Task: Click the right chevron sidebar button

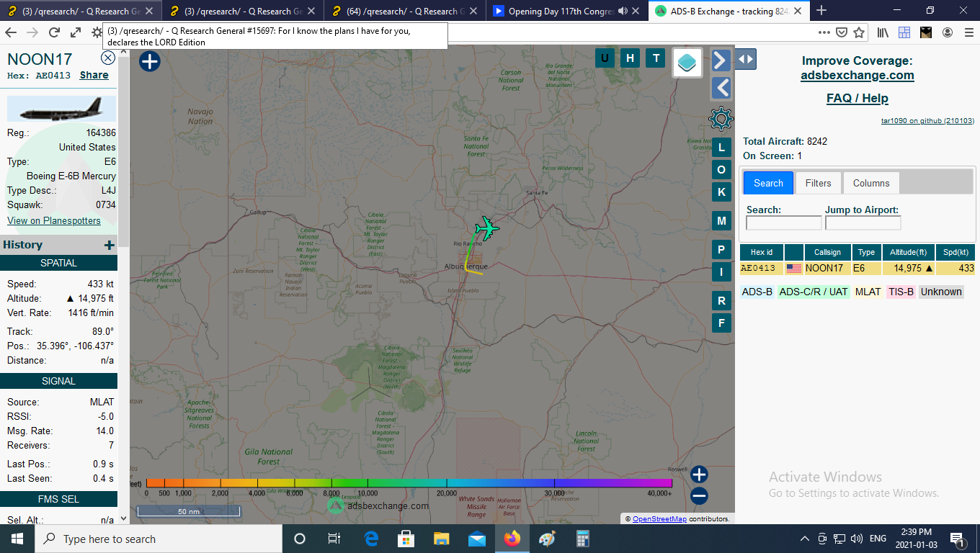Action: [x=721, y=60]
